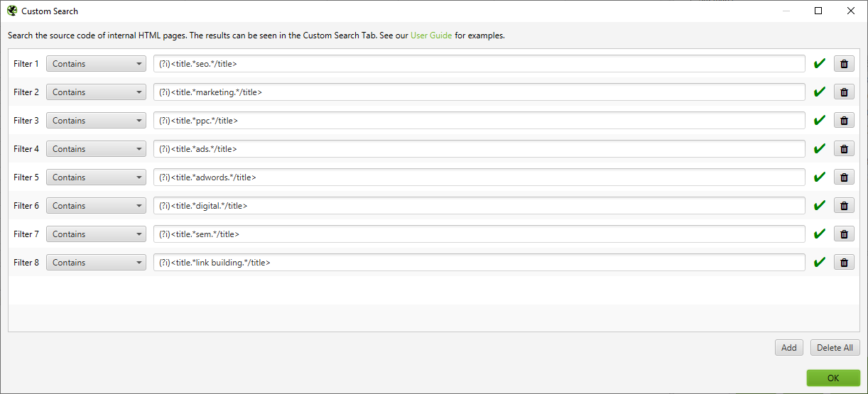This screenshot has height=394, width=868.
Task: Remove Filter 3 with the trash icon
Action: point(844,121)
